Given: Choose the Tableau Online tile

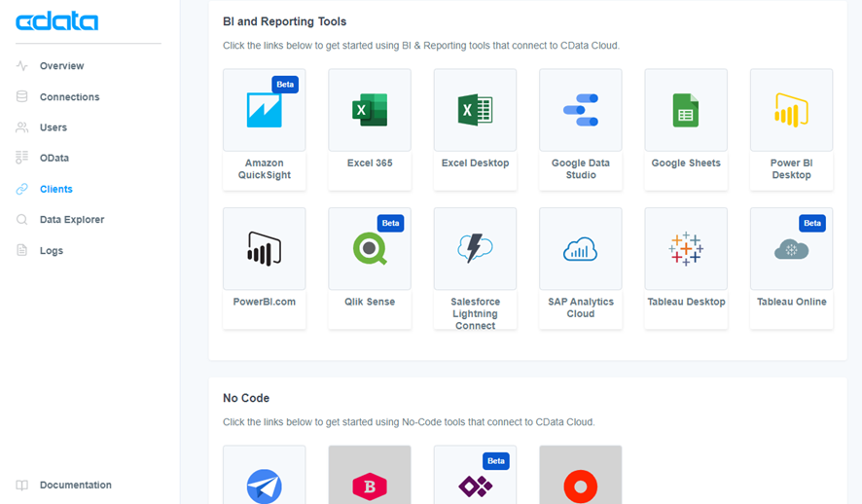Looking at the screenshot, I should coord(792,269).
